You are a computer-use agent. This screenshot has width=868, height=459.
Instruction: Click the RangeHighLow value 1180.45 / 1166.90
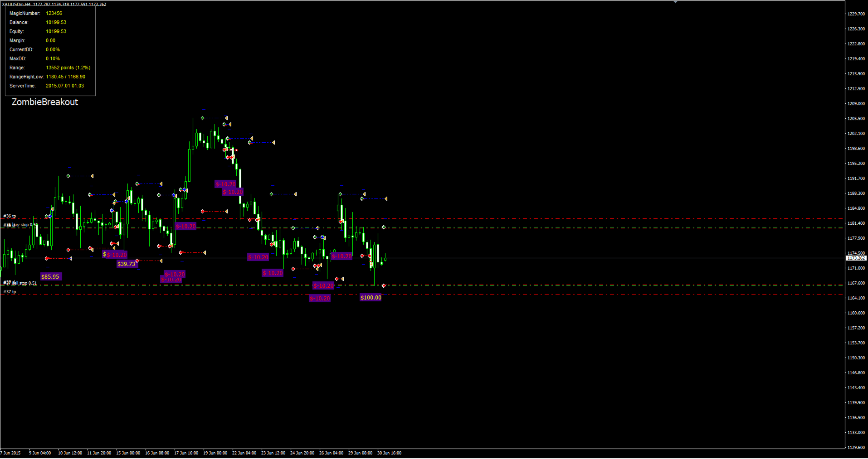tap(65, 77)
